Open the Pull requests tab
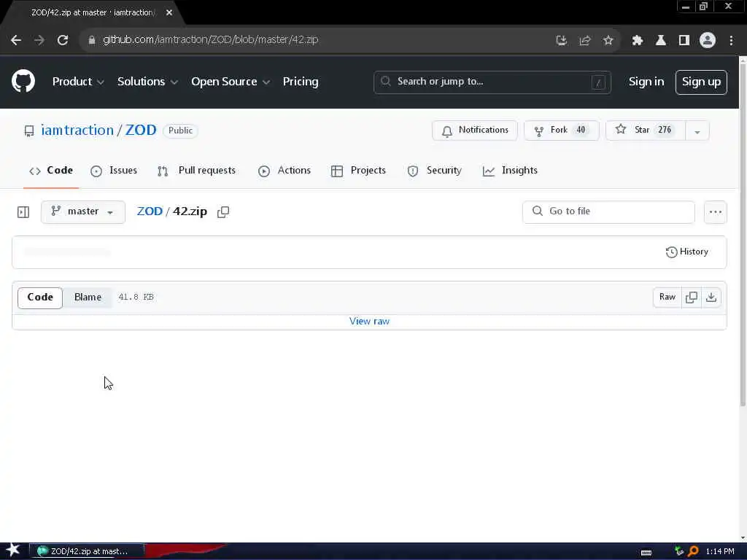Screen dimensions: 747x560 (x=196, y=171)
